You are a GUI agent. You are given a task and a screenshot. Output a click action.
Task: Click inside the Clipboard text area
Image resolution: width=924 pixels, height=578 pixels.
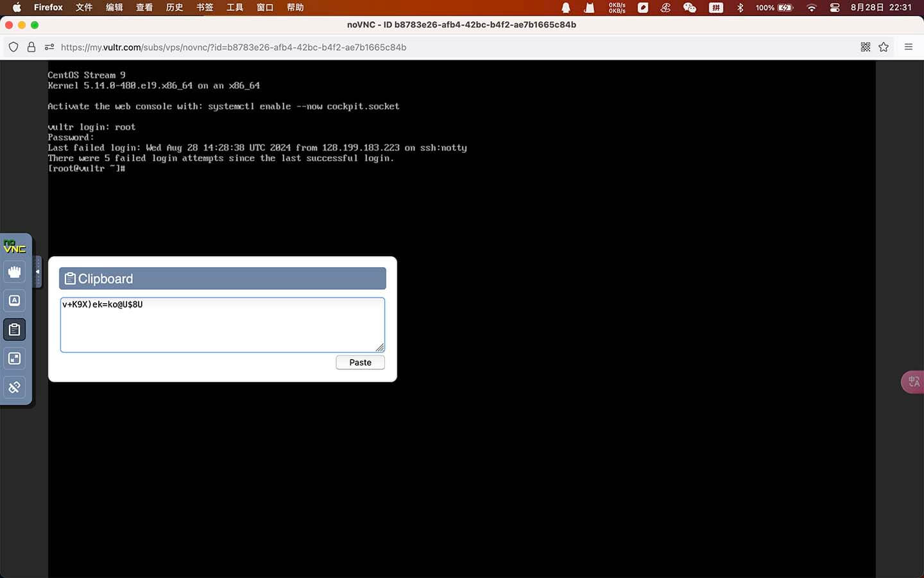click(x=223, y=325)
